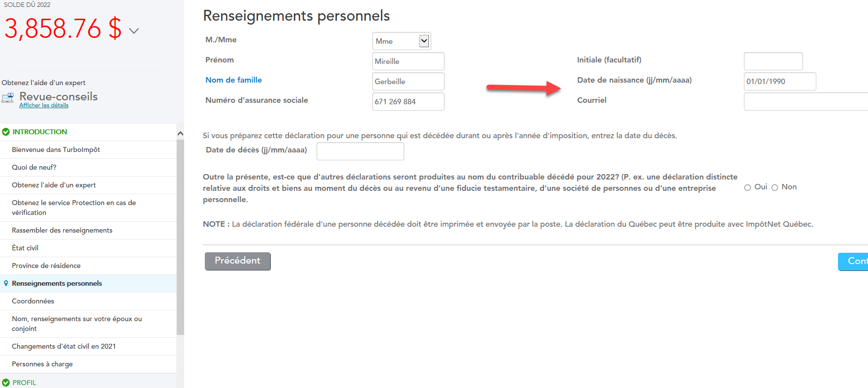868x388 pixels.
Task: Select the Oui radio button
Action: (x=747, y=187)
